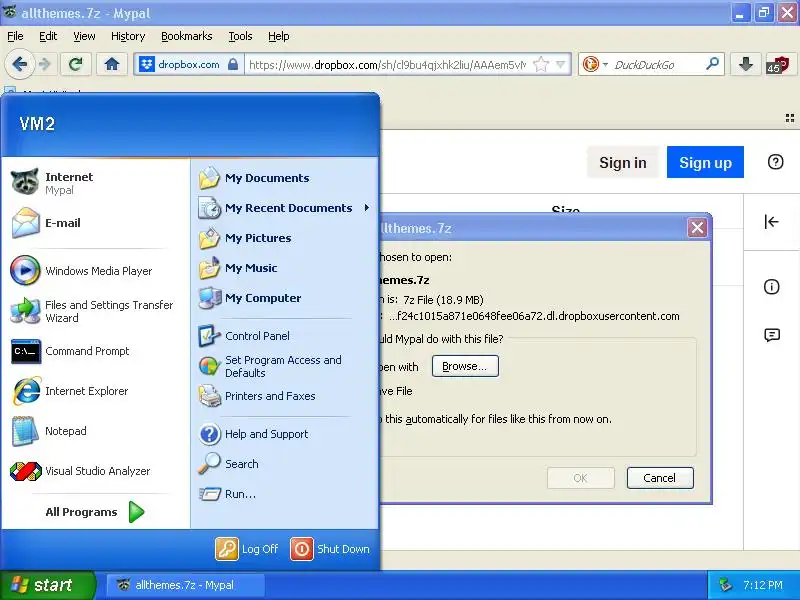
Task: Open My Computer
Action: point(284,298)
